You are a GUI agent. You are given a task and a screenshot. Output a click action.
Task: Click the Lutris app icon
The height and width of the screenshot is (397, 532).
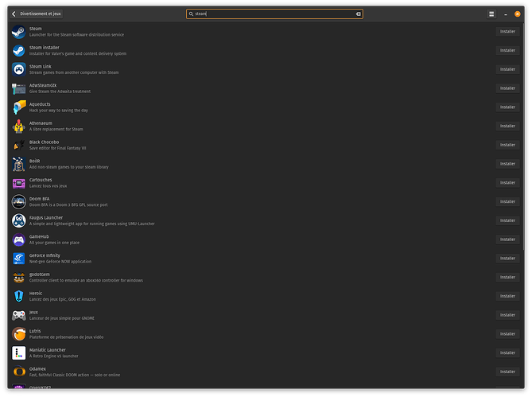[18, 334]
